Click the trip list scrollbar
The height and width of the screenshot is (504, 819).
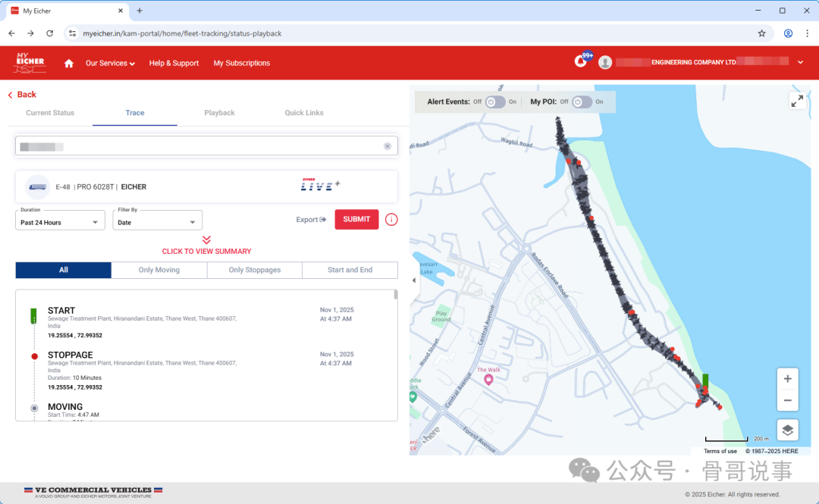click(395, 295)
